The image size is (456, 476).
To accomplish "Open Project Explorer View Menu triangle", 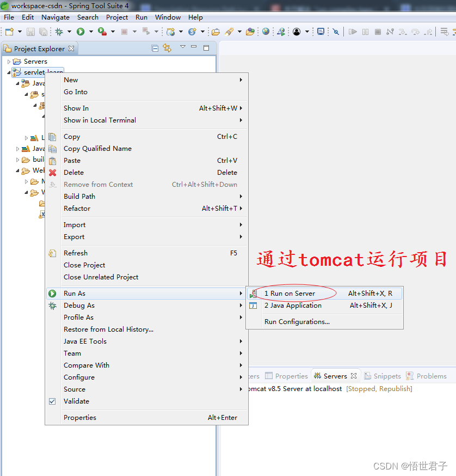I will tap(183, 47).
